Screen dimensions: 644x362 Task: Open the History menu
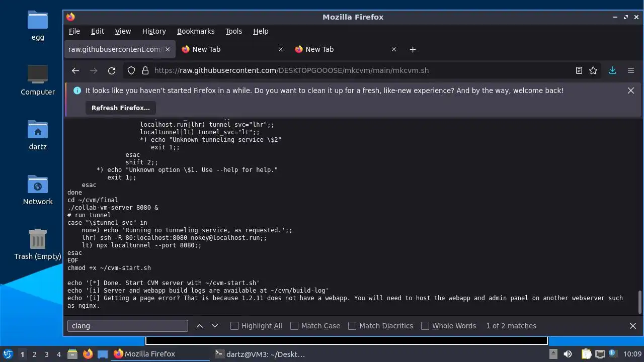154,31
